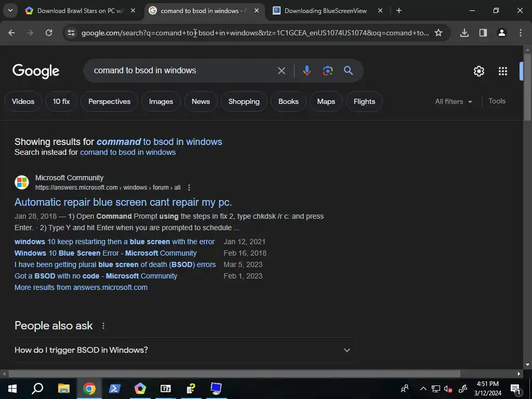This screenshot has height=399, width=532.
Task: Open Got a BSOD with no code link
Action: (96, 276)
